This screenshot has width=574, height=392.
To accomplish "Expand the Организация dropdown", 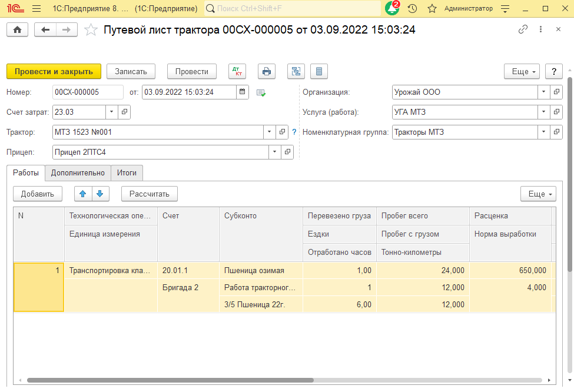I will (x=543, y=92).
